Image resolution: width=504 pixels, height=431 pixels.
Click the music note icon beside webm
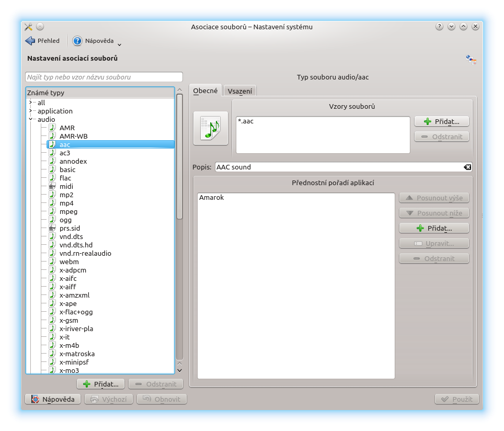pyautogui.click(x=52, y=262)
